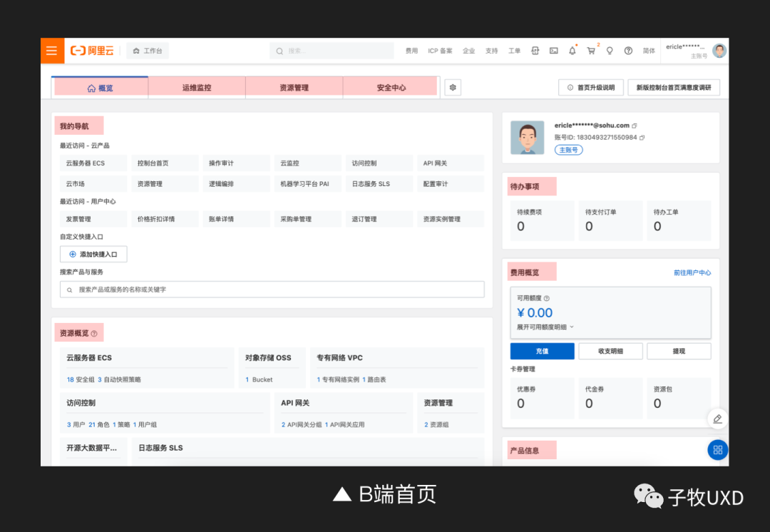Open the notification bell icon
The image size is (770, 532).
pyautogui.click(x=572, y=51)
